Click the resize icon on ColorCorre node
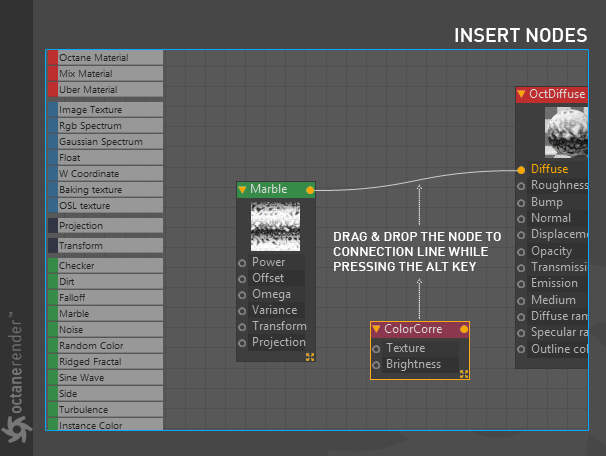This screenshot has width=606, height=456. (464, 374)
